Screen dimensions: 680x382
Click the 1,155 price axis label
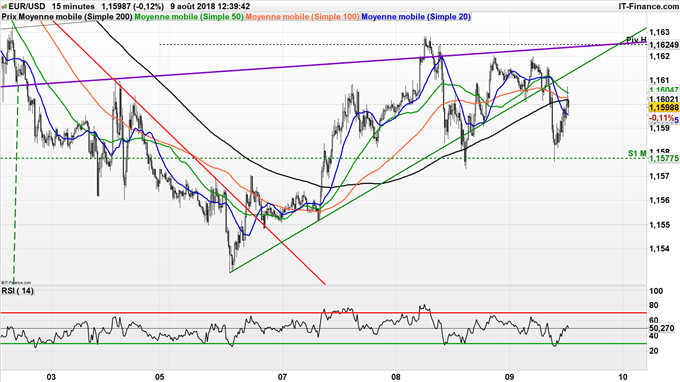(660, 225)
